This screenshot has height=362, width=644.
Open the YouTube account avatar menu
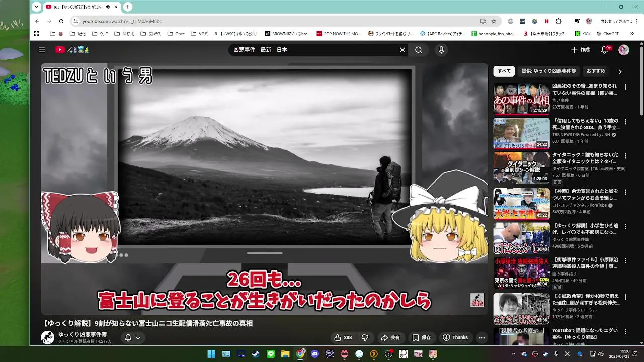[624, 50]
